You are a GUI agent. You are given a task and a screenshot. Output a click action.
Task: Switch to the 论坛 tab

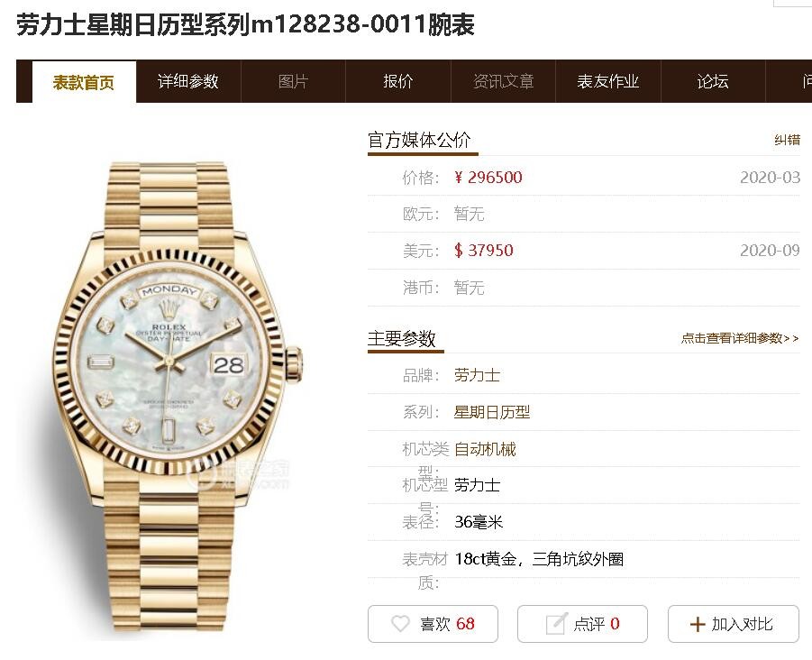click(713, 81)
